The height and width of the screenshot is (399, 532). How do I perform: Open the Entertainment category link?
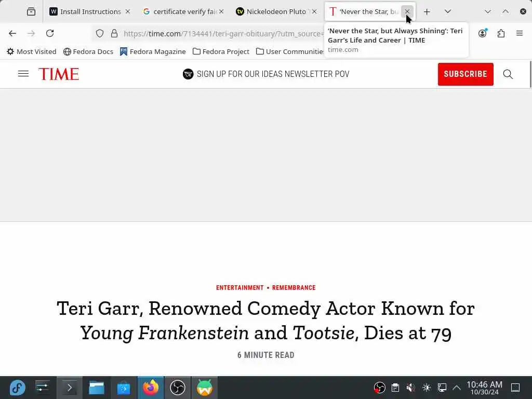coord(240,288)
